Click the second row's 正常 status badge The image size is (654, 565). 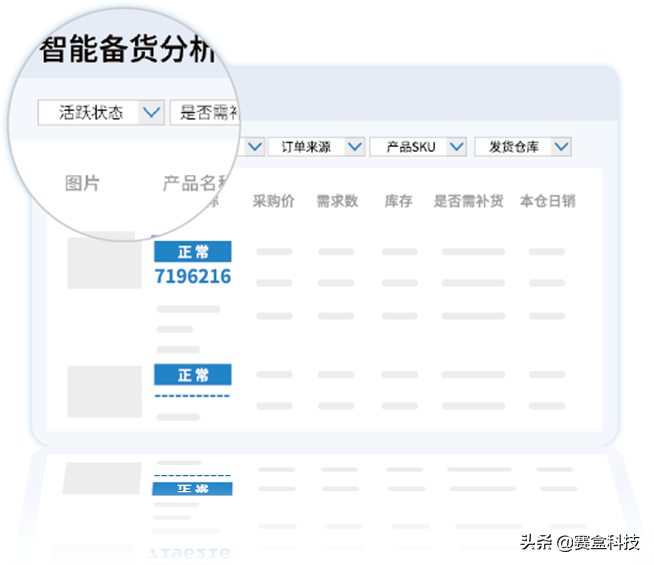[x=193, y=375]
